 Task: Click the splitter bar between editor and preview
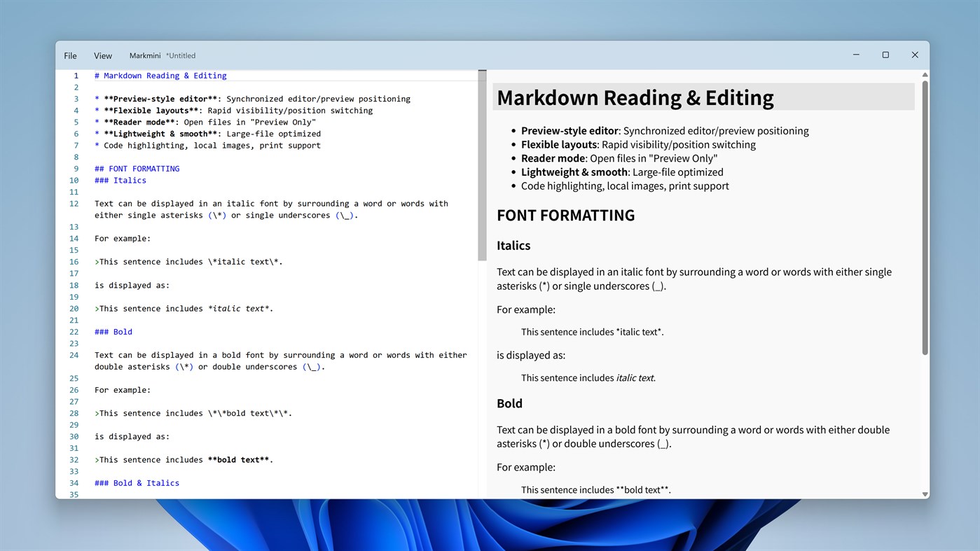486,280
